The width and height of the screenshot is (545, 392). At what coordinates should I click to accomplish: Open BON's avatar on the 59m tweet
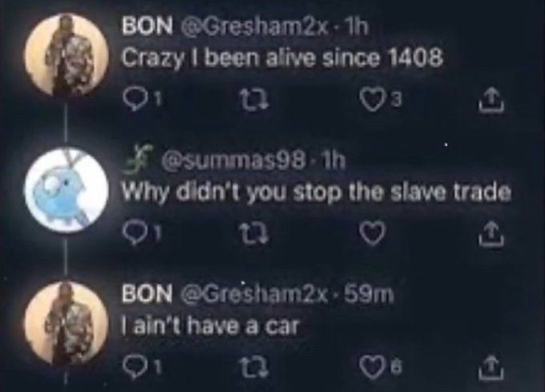click(67, 324)
